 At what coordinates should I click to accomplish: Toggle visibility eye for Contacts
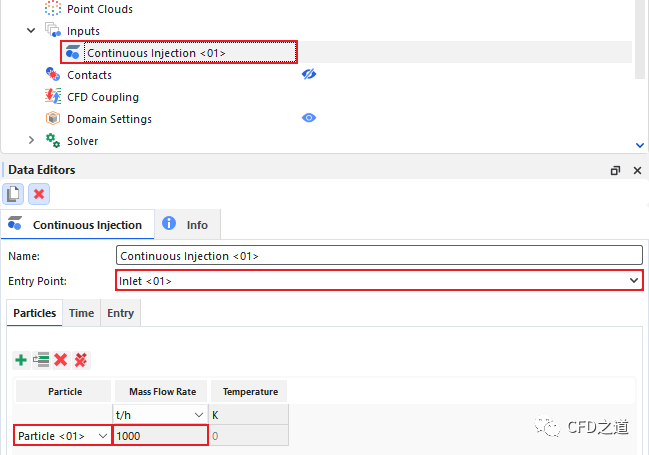(309, 75)
